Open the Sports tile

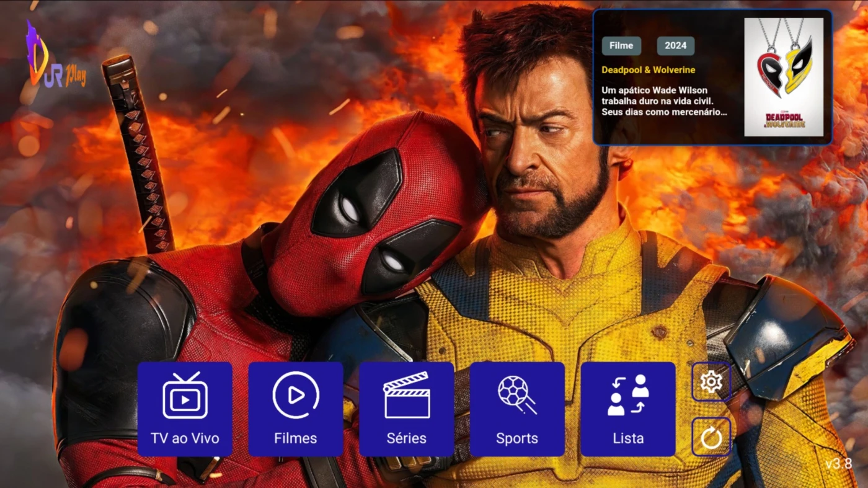pyautogui.click(x=517, y=409)
